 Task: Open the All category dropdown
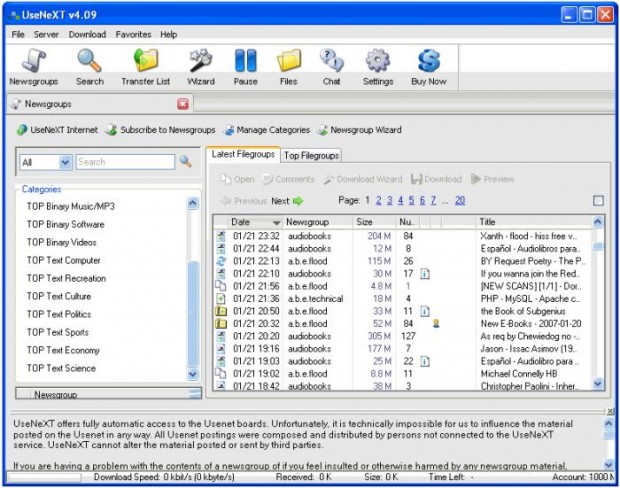pos(65,162)
